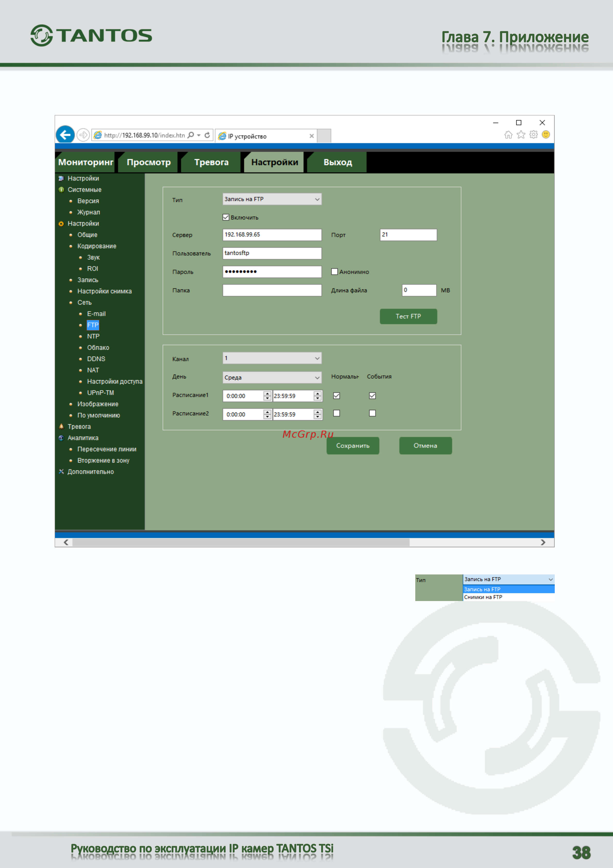Click the Порт input field
The image size is (613, 868).
point(408,235)
